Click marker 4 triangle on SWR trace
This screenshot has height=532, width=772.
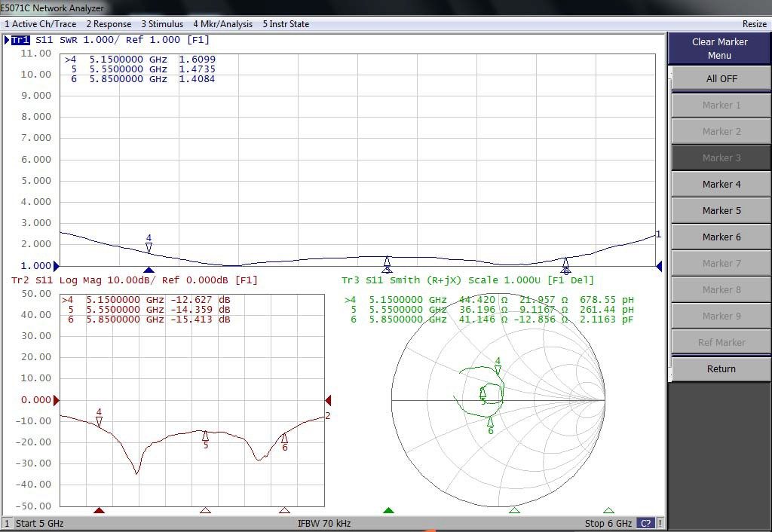(x=149, y=247)
